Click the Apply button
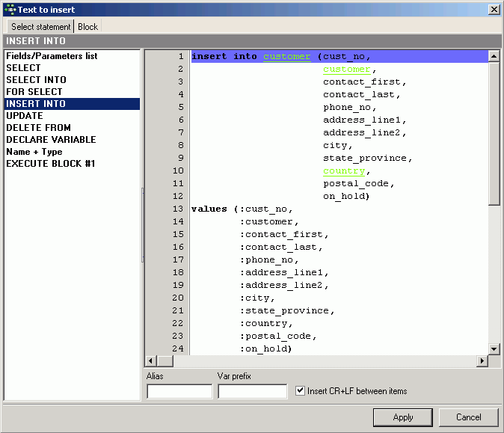Image resolution: width=504 pixels, height=433 pixels. (x=403, y=417)
